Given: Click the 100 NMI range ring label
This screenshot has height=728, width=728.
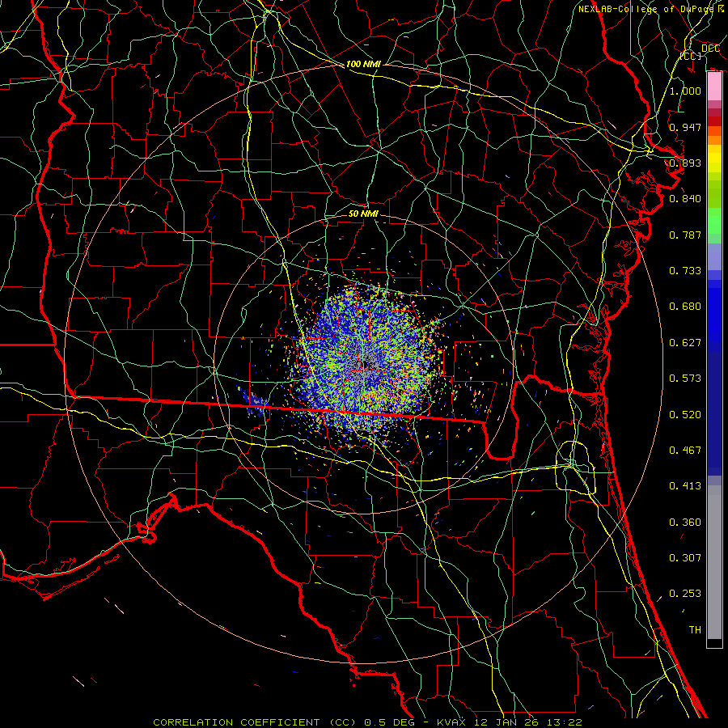Looking at the screenshot, I should point(363,64).
